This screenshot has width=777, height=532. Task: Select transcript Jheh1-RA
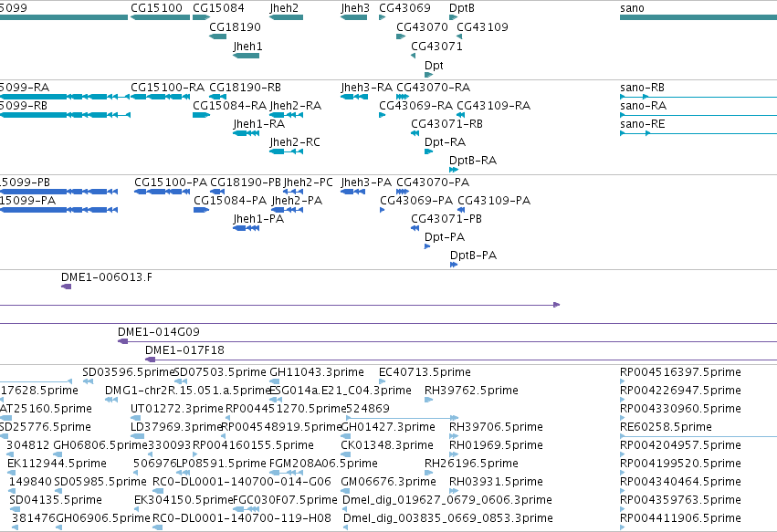247,133
